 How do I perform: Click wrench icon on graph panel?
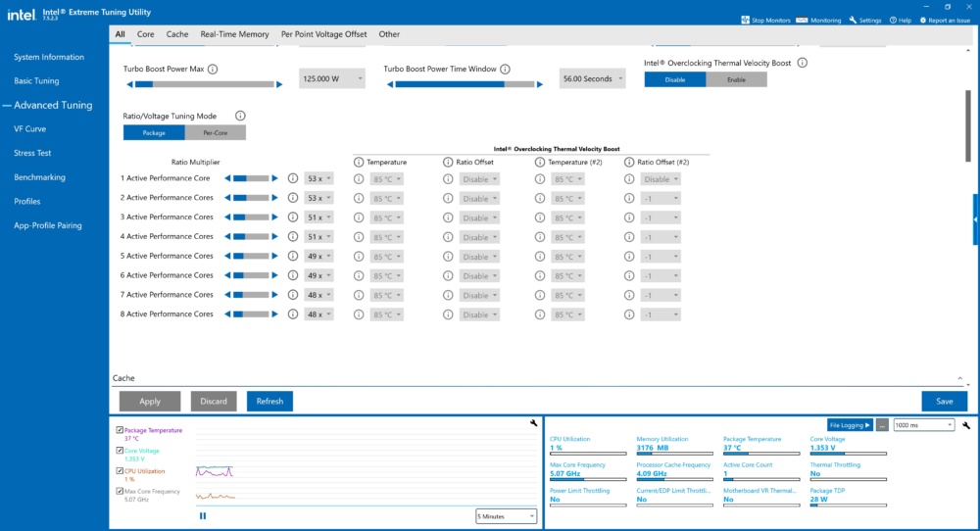(x=534, y=423)
